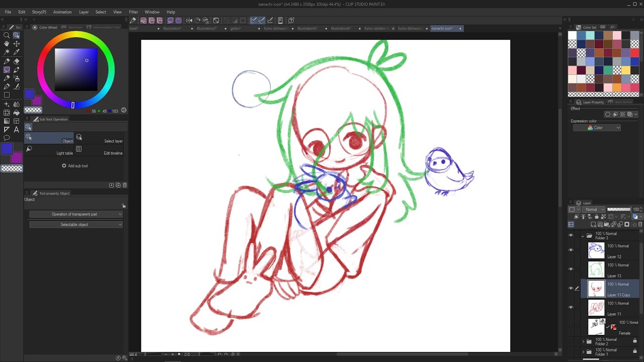
Task: Toggle visibility of Folder 3
Action: [x=571, y=235]
